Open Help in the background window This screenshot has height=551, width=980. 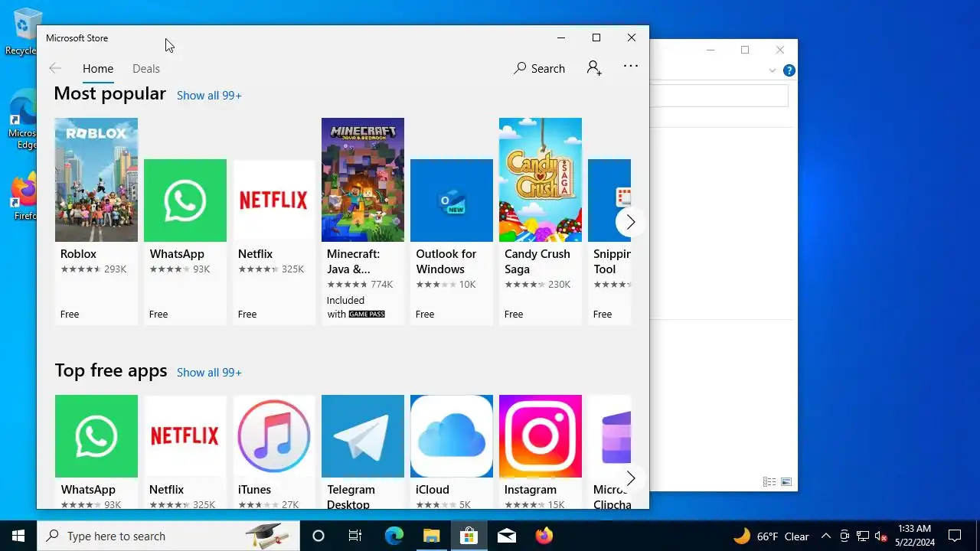tap(789, 70)
